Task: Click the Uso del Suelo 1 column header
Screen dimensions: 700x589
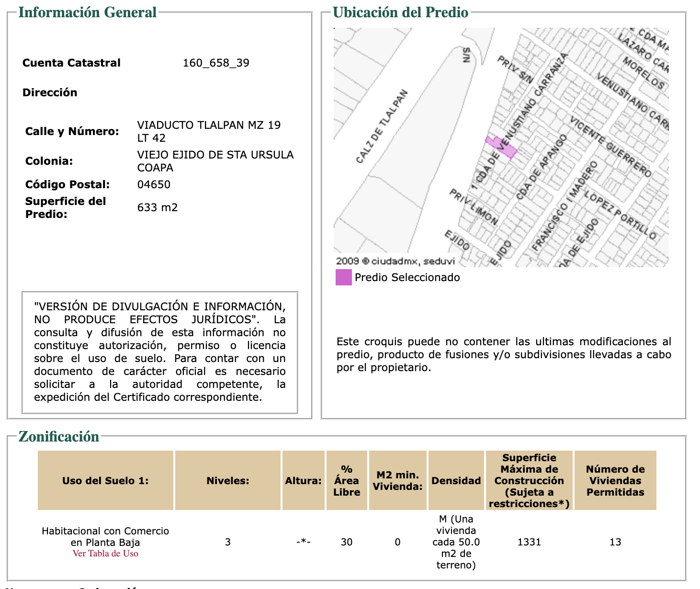Action: pyautogui.click(x=105, y=481)
